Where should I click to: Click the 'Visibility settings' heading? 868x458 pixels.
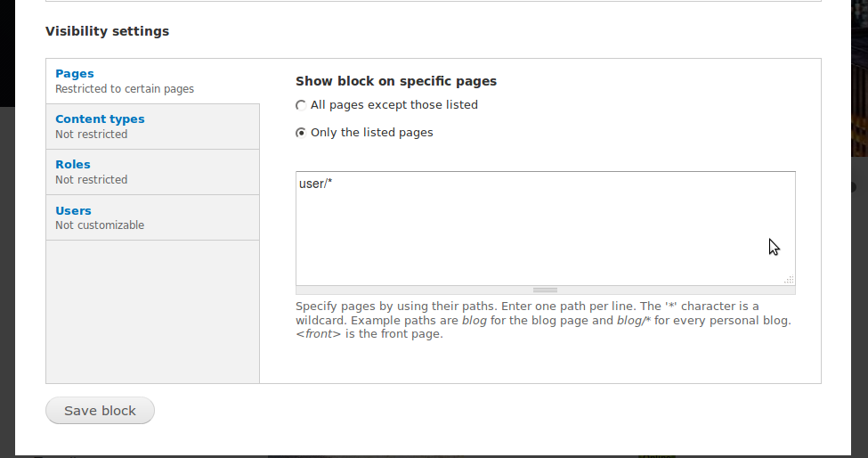click(107, 31)
